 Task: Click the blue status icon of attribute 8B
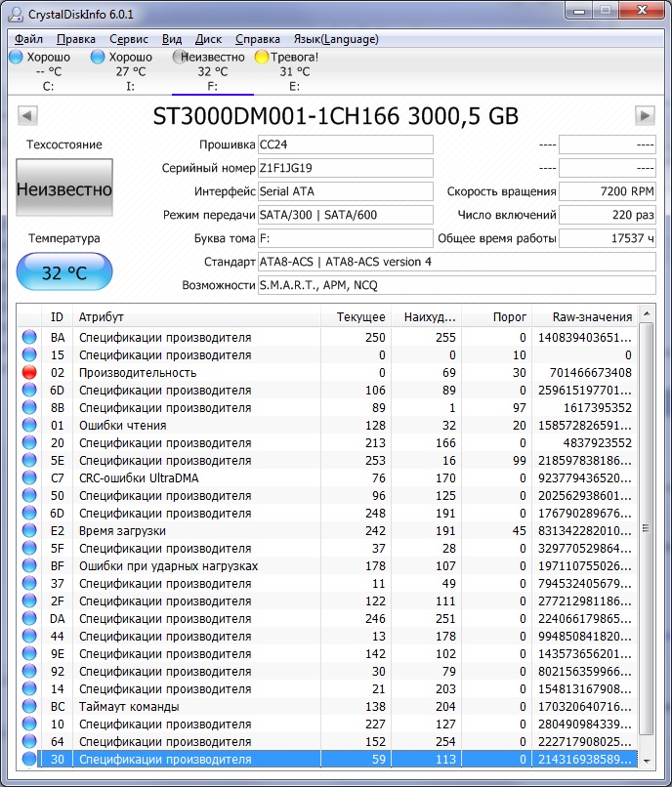29,407
